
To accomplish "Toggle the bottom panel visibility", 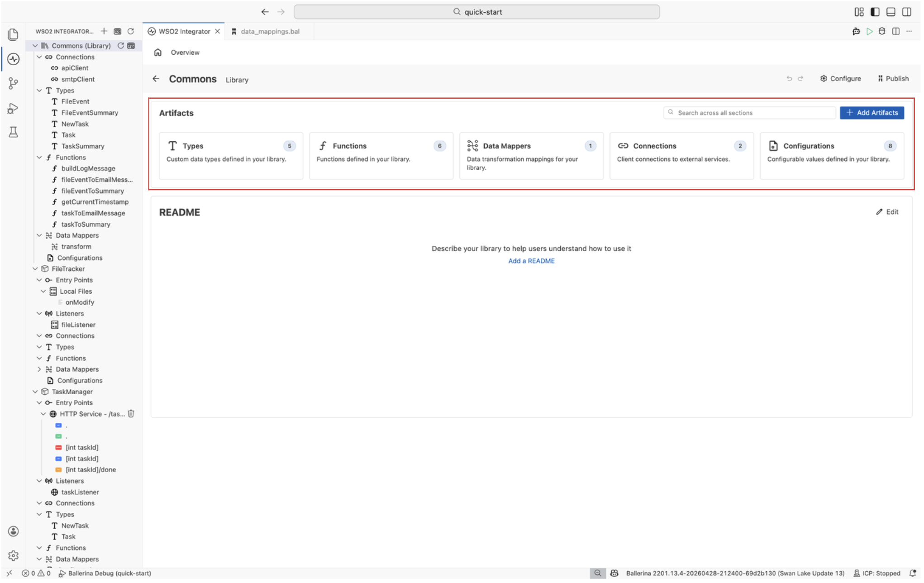I will (891, 12).
